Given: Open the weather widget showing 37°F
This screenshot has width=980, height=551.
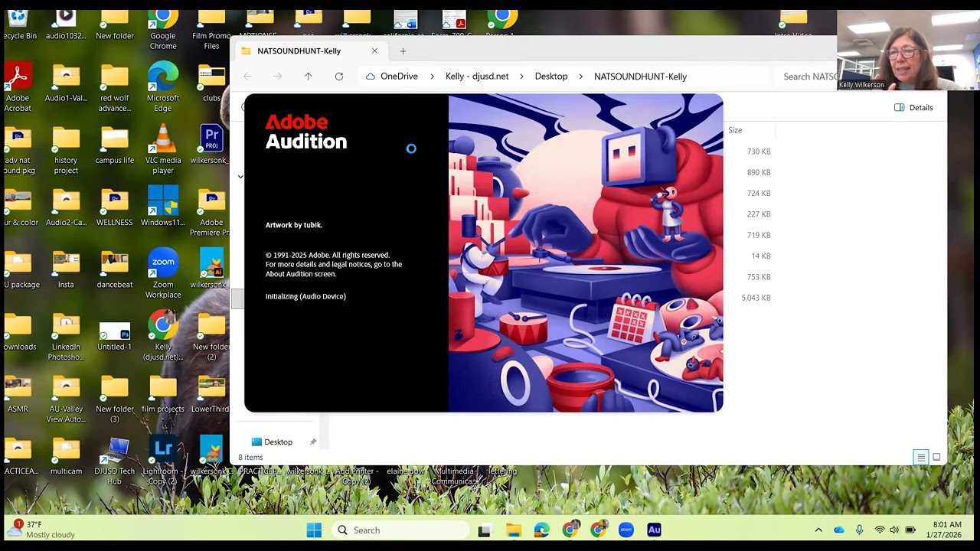Looking at the screenshot, I should click(x=41, y=530).
